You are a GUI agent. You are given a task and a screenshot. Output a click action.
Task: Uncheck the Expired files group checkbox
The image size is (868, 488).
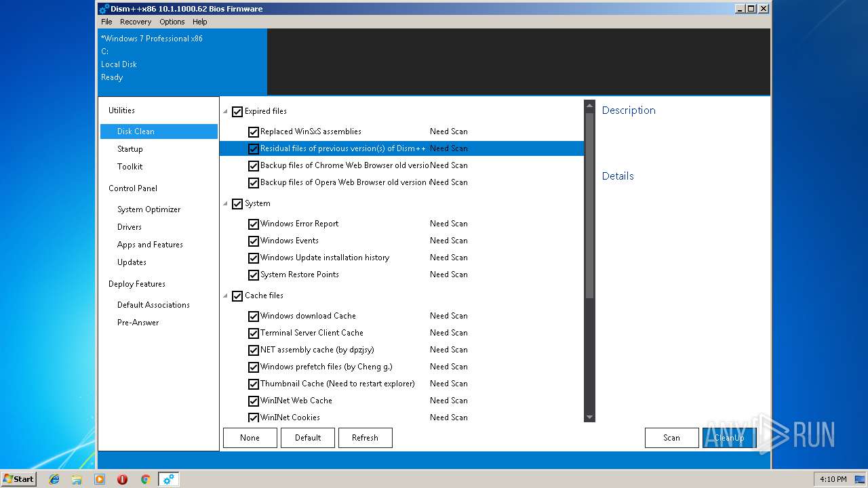coord(237,111)
